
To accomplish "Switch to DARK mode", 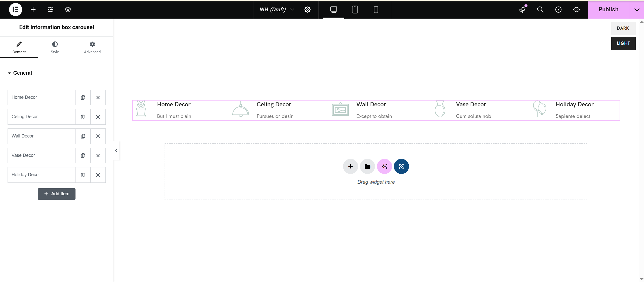I will 623,28.
